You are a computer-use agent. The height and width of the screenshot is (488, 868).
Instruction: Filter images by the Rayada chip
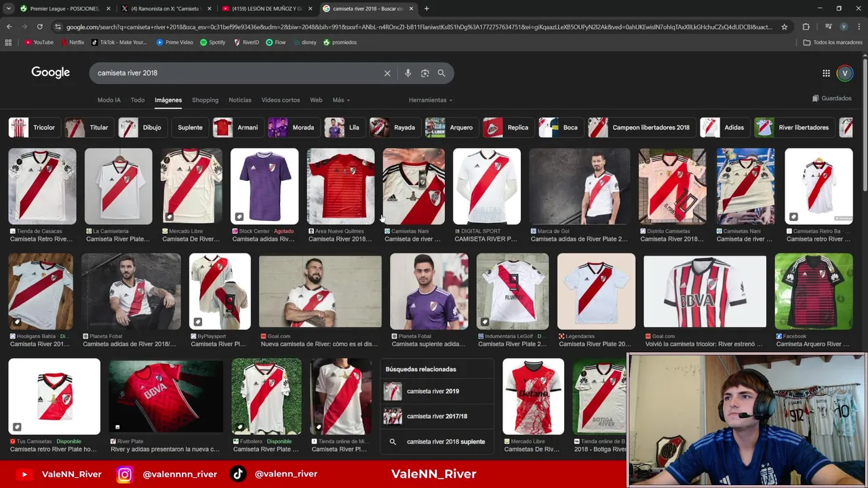click(395, 127)
